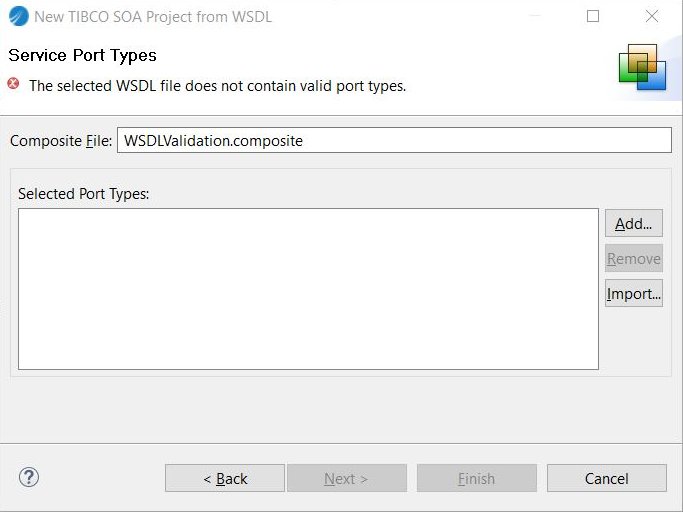Click the Service Port Types heading
The width and height of the screenshot is (683, 512).
82,55
